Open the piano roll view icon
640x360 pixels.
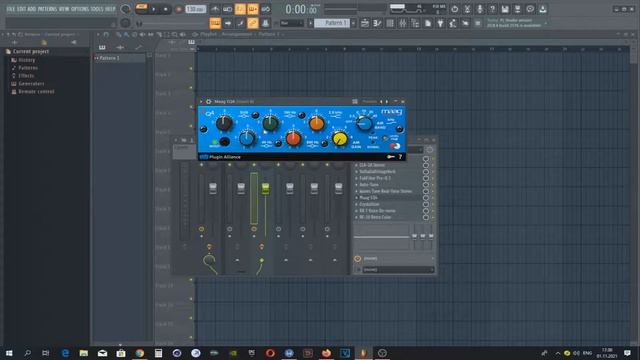click(x=377, y=23)
